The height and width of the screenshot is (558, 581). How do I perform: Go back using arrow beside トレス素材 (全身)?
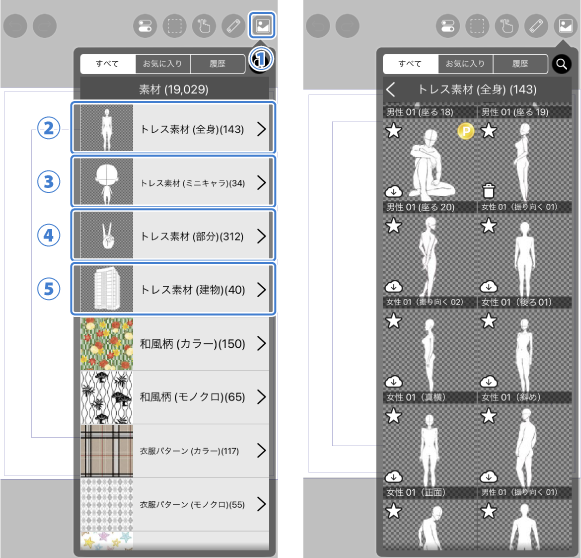(x=391, y=89)
